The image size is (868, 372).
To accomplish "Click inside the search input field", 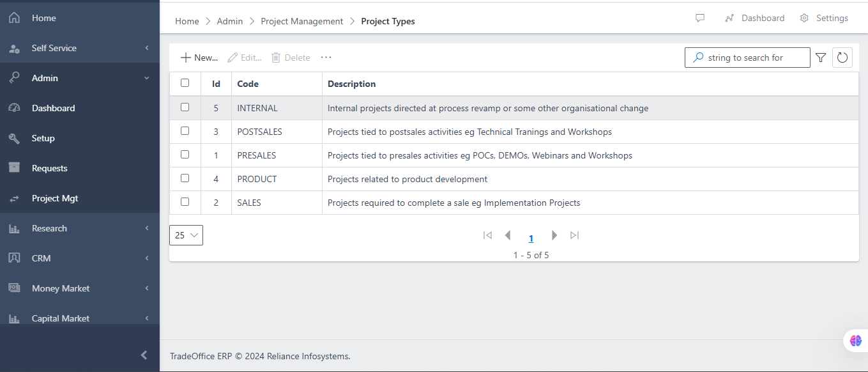I will pos(747,58).
